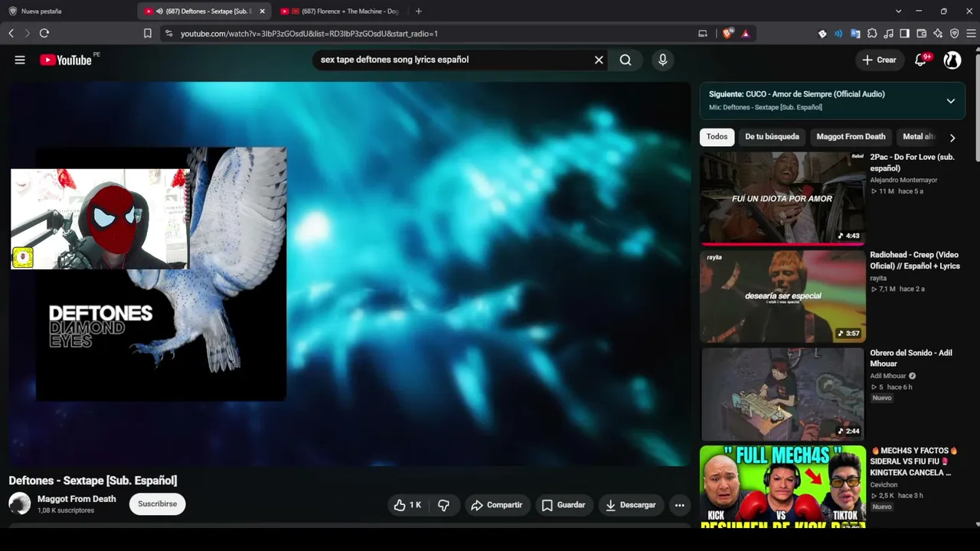Go back in browser history
This screenshot has height=551, width=980.
[11, 34]
